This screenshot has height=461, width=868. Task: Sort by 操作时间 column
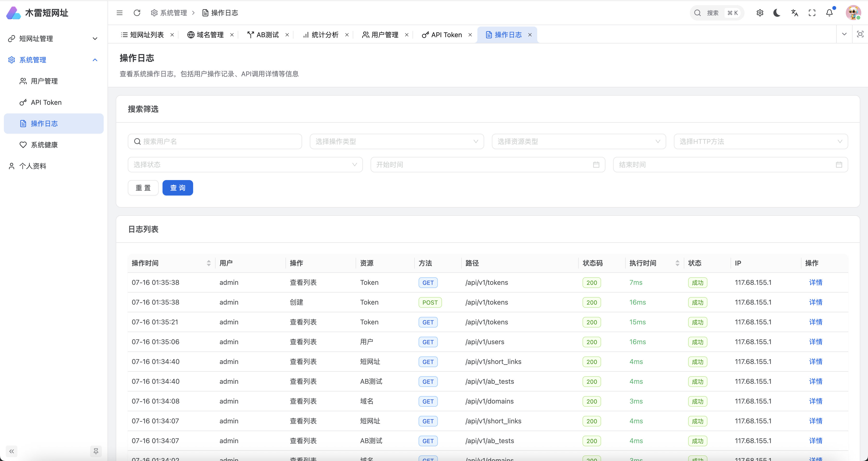pos(209,263)
